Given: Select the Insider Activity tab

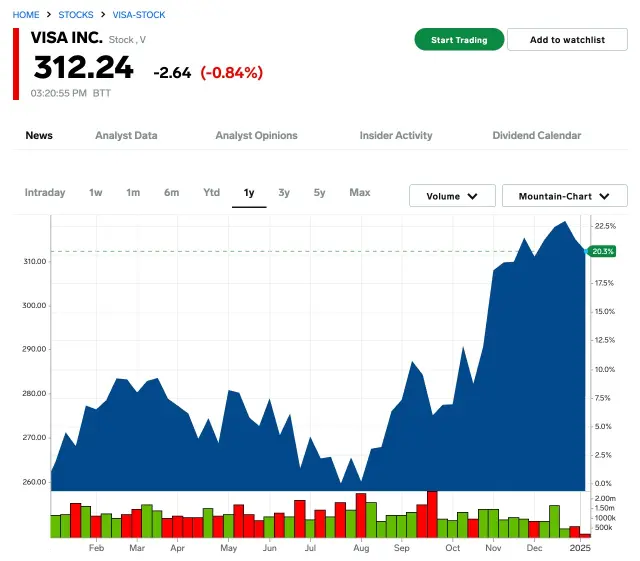Looking at the screenshot, I should pos(396,135).
